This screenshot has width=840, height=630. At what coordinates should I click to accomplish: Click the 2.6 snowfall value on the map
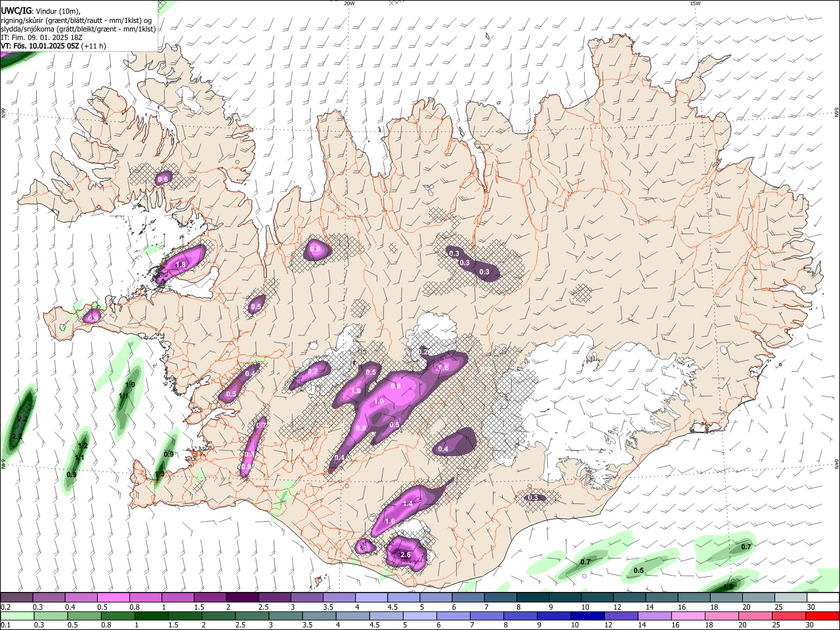[405, 555]
